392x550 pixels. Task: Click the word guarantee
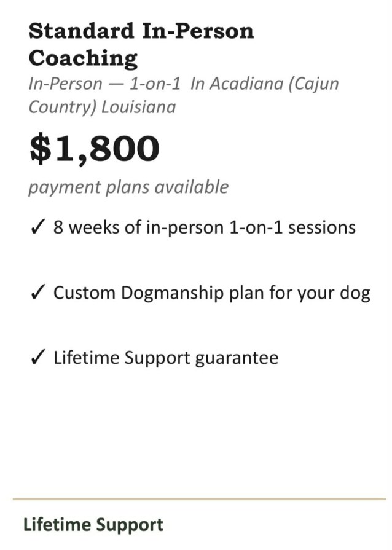(x=237, y=359)
